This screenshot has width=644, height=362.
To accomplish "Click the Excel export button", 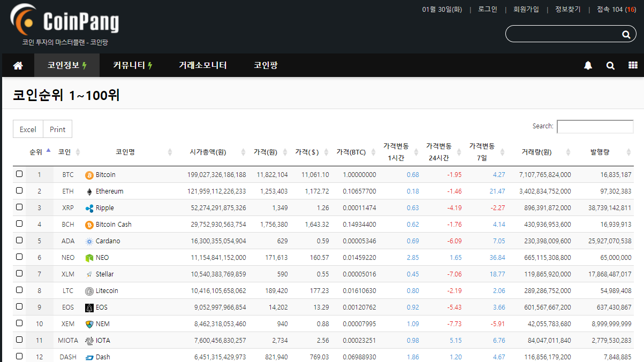I will [27, 129].
